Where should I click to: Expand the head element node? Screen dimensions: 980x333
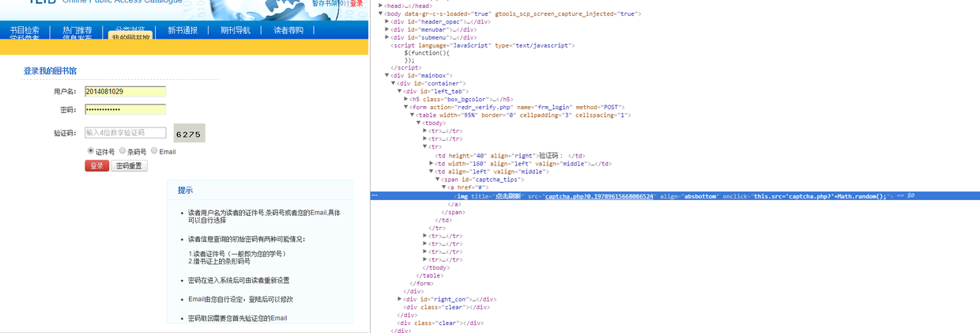(381, 6)
